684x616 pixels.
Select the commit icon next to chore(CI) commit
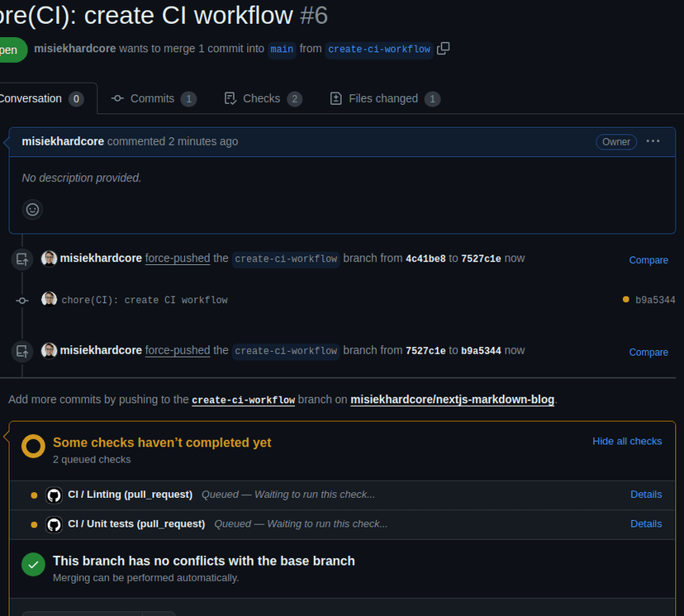(22, 301)
